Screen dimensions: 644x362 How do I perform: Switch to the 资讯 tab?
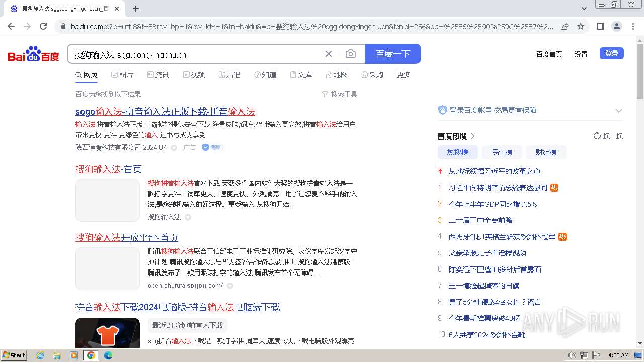click(158, 75)
